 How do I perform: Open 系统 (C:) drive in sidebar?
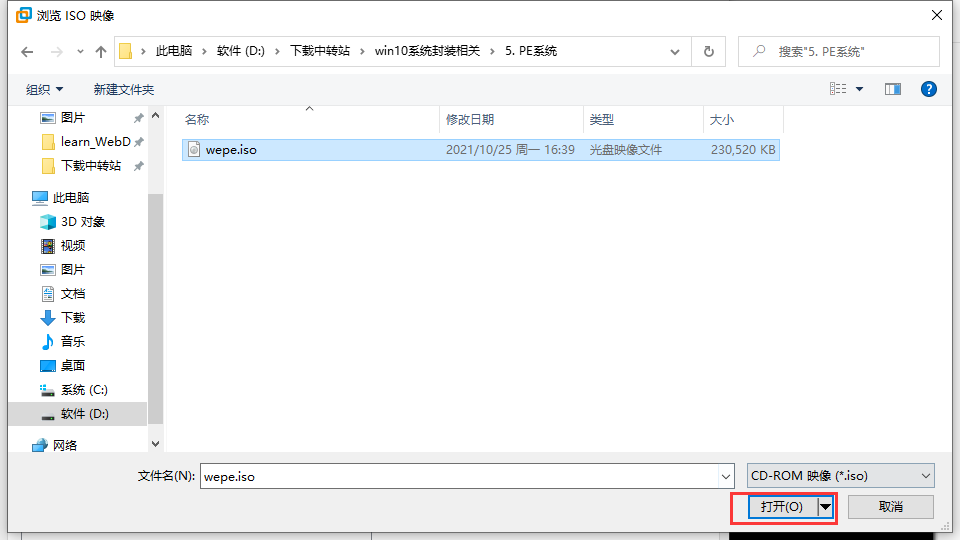pyautogui.click(x=84, y=390)
